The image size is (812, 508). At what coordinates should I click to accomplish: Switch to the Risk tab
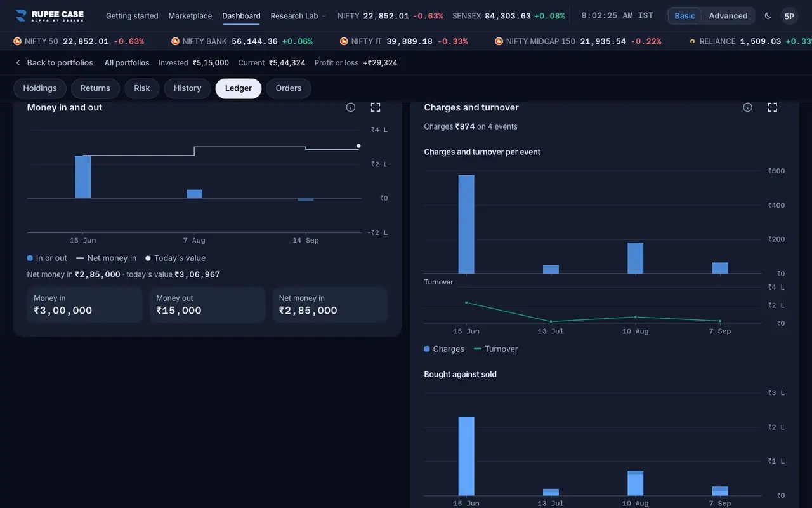pyautogui.click(x=142, y=88)
